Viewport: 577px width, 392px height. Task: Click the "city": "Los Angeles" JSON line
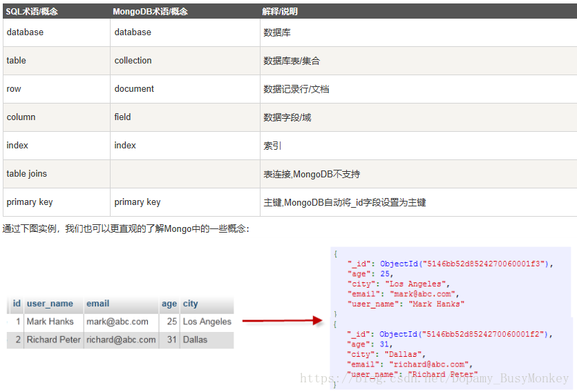[398, 284]
